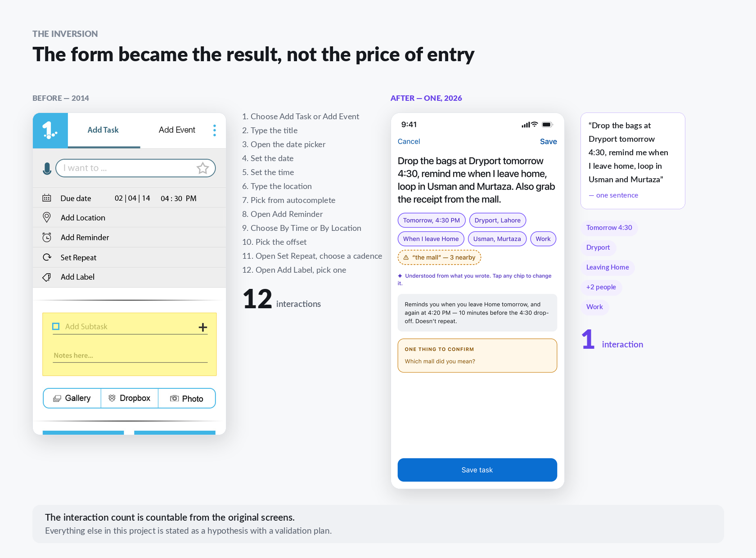Expand the Set Repeat option
Image resolution: width=756 pixels, height=558 pixels.
pos(129,257)
